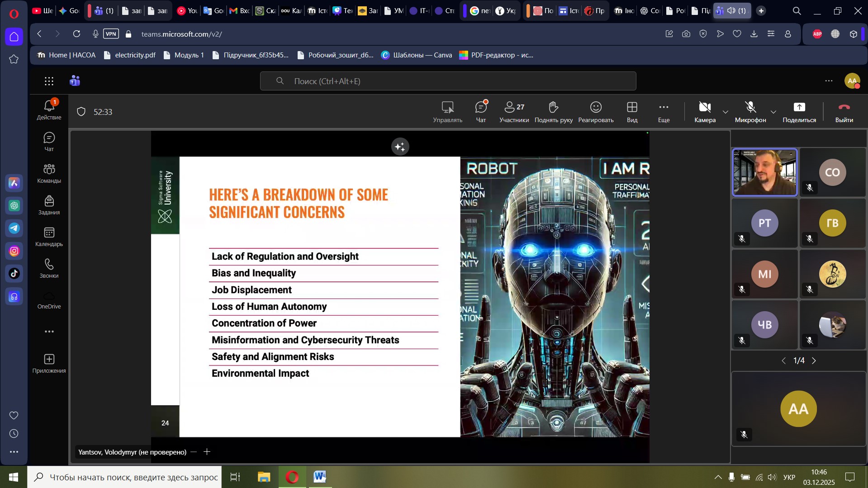The height and width of the screenshot is (488, 868).
Task: Open the meeting Chat panel
Action: tap(481, 111)
